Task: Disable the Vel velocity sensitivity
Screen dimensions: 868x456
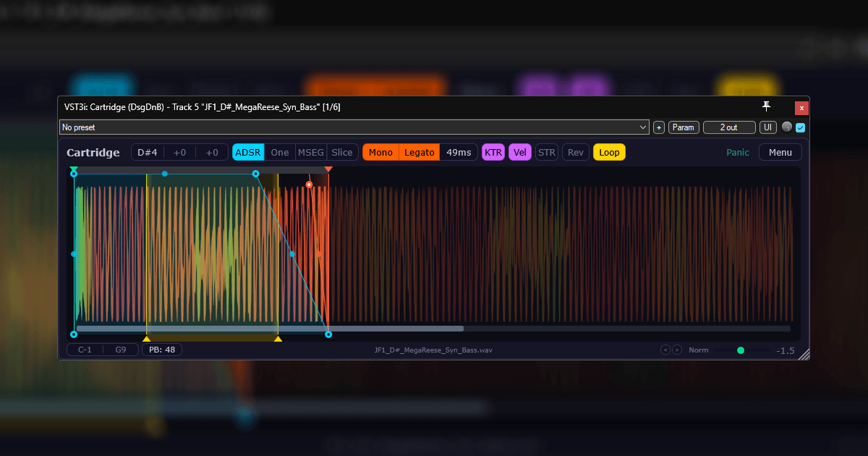Action: (520, 152)
